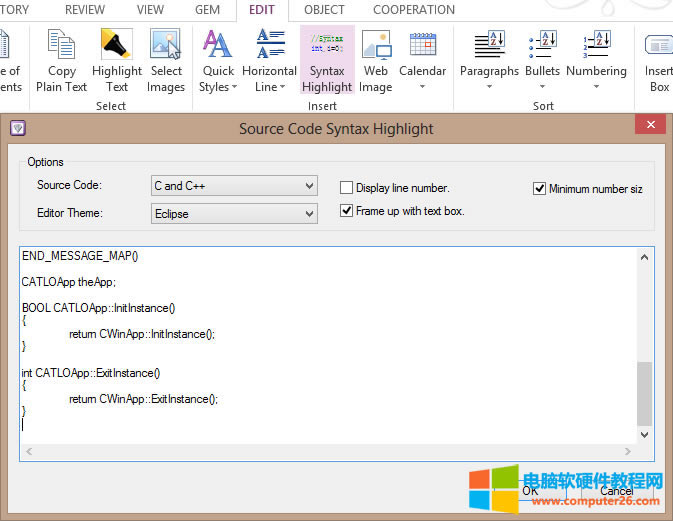Click the Web Image icon
Image resolution: width=673 pixels, height=521 pixels.
[376, 45]
